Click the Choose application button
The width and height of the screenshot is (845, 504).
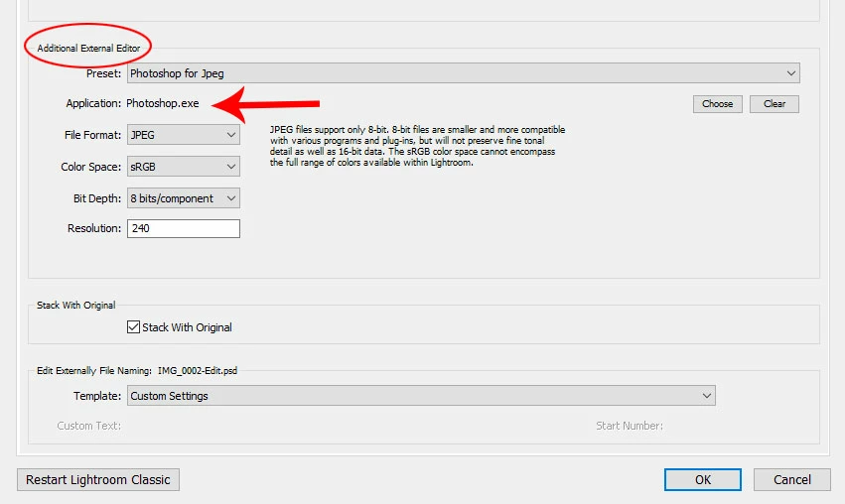[x=717, y=104]
